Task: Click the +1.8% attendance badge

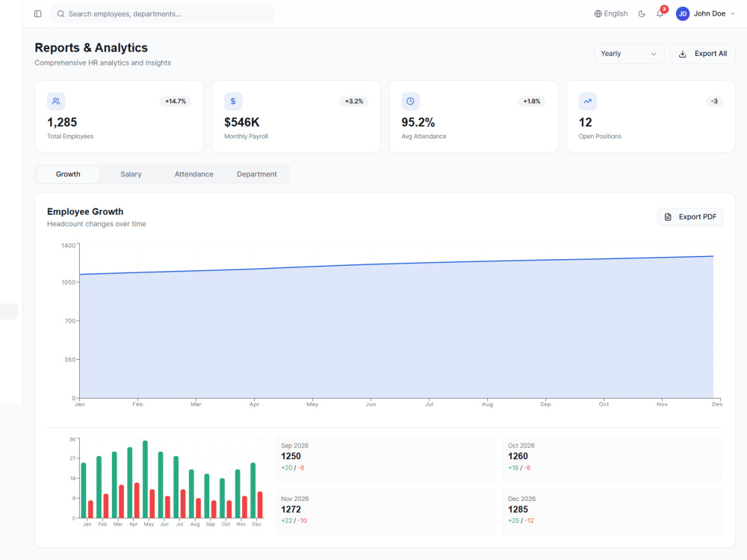Action: pyautogui.click(x=532, y=101)
